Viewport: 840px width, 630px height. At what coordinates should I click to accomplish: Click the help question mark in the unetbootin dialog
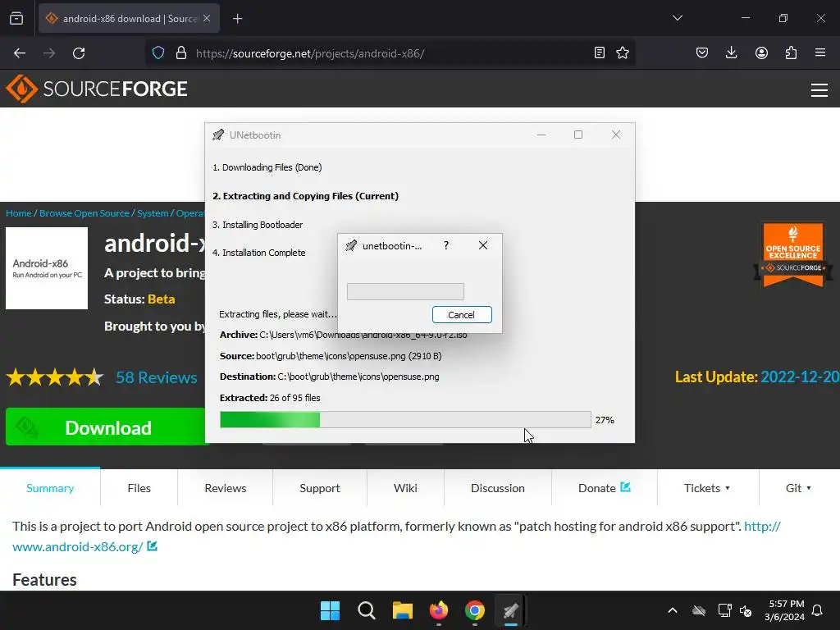pyautogui.click(x=446, y=245)
